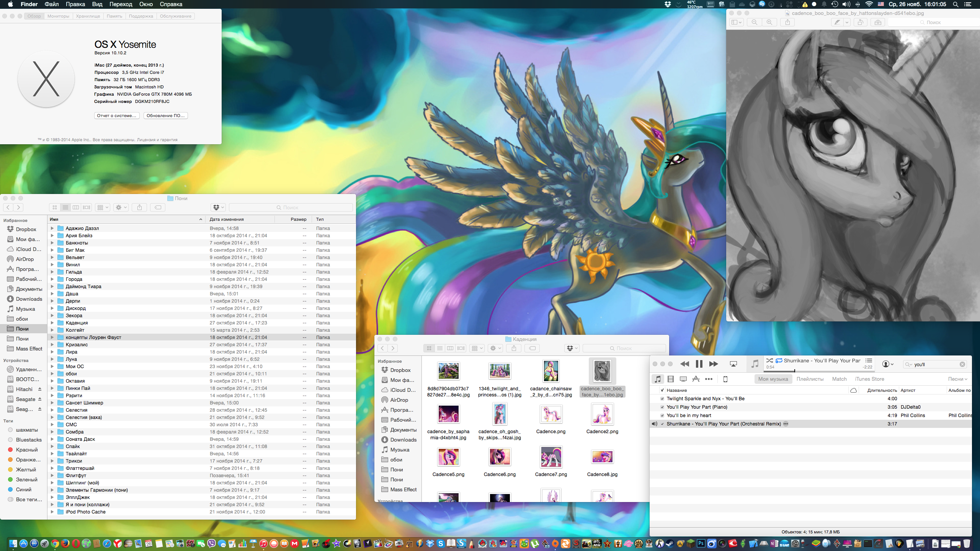Viewport: 980px width, 551px height.
Task: Click the AirPlay icon in iTunes
Action: [x=733, y=364]
